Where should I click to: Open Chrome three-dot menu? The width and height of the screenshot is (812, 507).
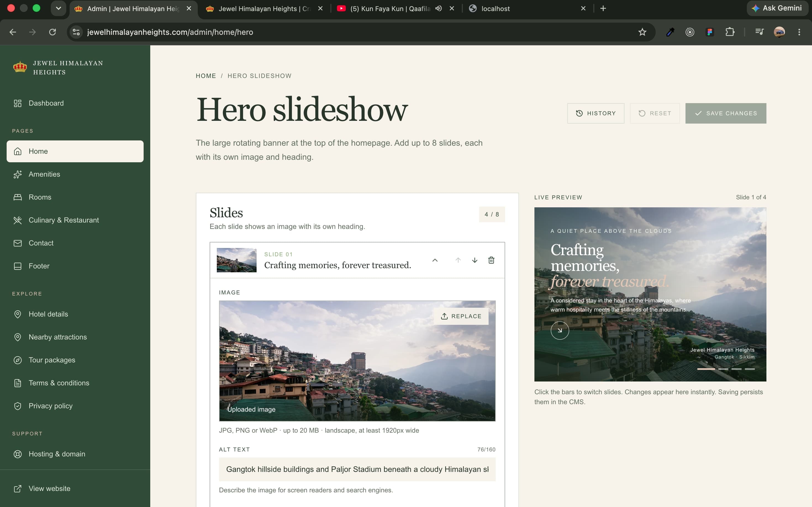pos(799,32)
